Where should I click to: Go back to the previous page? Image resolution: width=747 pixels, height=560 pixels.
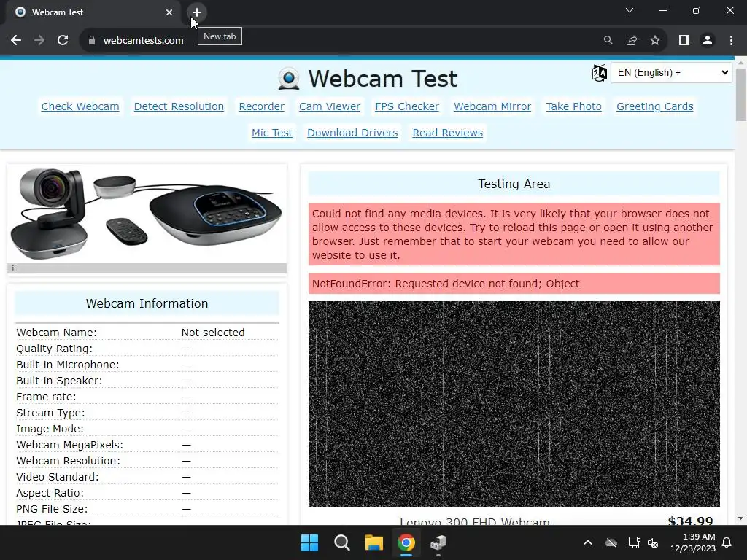pyautogui.click(x=16, y=41)
